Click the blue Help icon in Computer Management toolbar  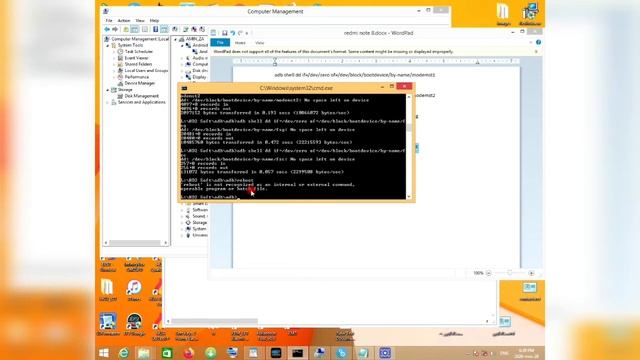(156, 29)
